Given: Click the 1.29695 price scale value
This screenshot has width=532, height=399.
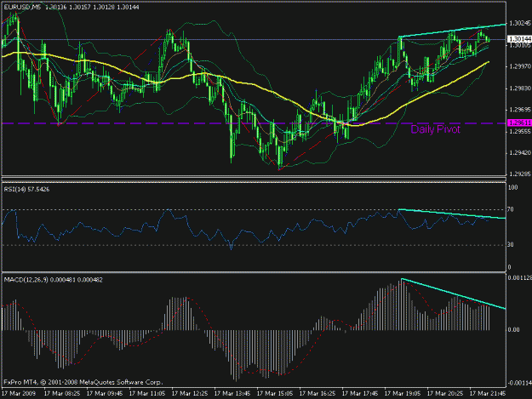Looking at the screenshot, I should click(520, 110).
